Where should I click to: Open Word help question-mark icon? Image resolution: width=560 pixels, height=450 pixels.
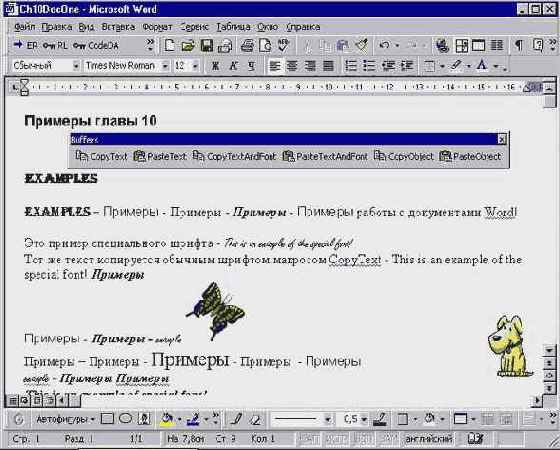point(538,45)
